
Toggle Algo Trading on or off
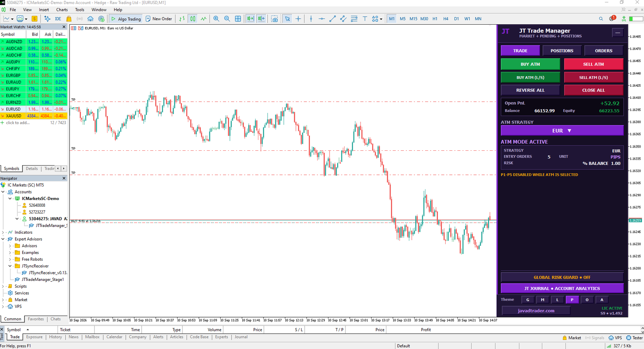(x=126, y=19)
